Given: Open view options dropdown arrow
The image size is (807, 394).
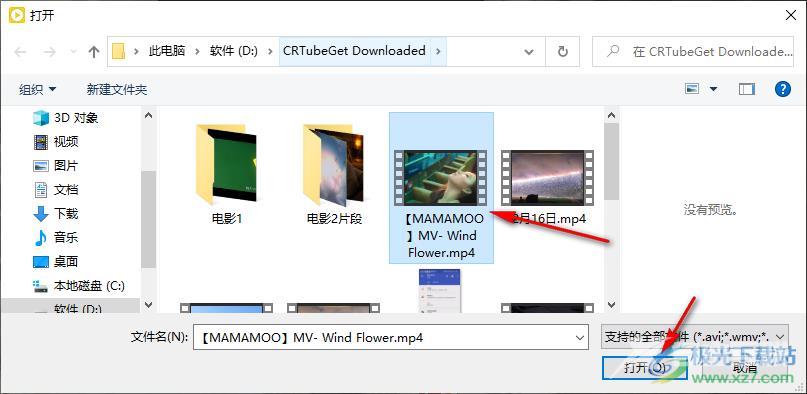Looking at the screenshot, I should (713, 89).
